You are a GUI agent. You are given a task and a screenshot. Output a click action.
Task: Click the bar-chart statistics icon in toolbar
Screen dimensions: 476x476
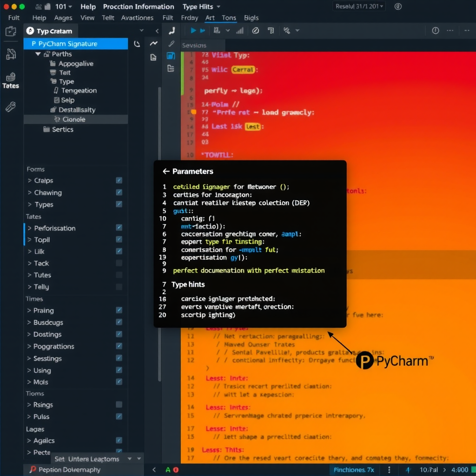pos(240,30)
